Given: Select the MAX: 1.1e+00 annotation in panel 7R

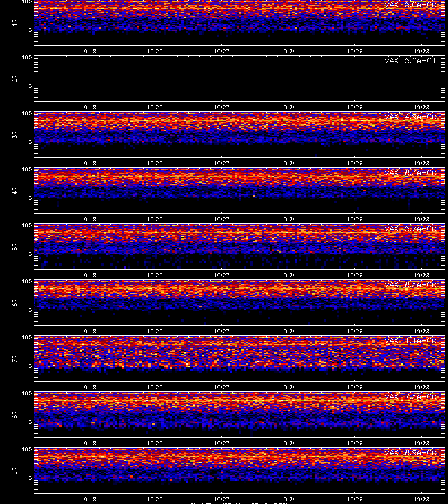Looking at the screenshot, I should [x=410, y=340].
